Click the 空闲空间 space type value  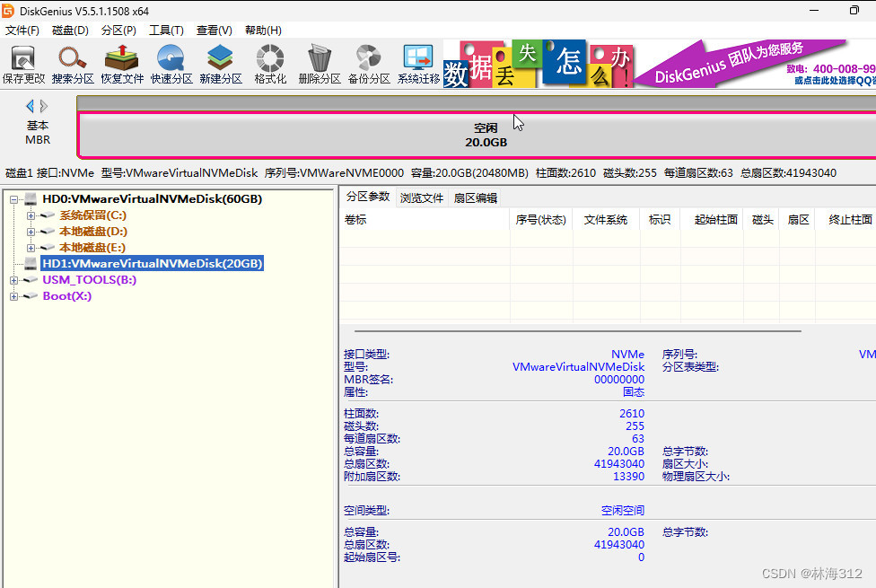622,510
